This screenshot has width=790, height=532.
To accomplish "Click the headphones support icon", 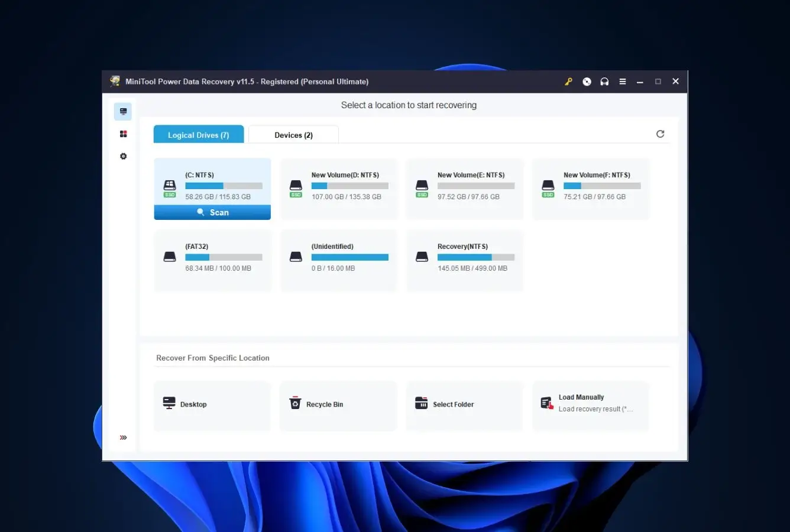I will pos(604,82).
